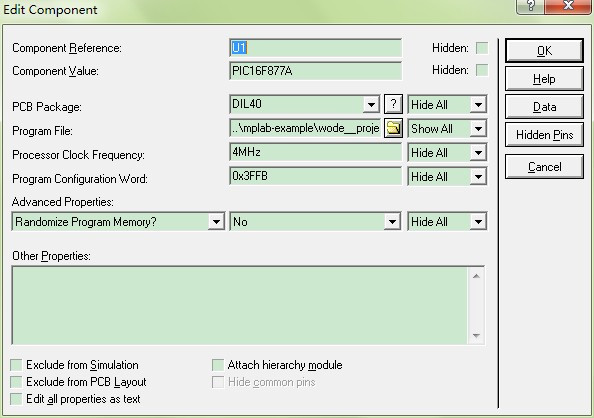Click the Program File label
The image size is (594, 418).
pyautogui.click(x=42, y=131)
